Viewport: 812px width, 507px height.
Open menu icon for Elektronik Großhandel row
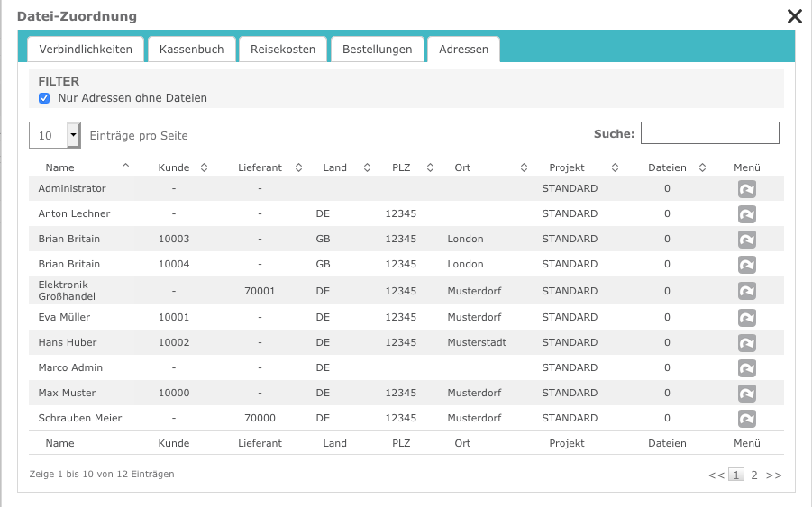tap(746, 291)
